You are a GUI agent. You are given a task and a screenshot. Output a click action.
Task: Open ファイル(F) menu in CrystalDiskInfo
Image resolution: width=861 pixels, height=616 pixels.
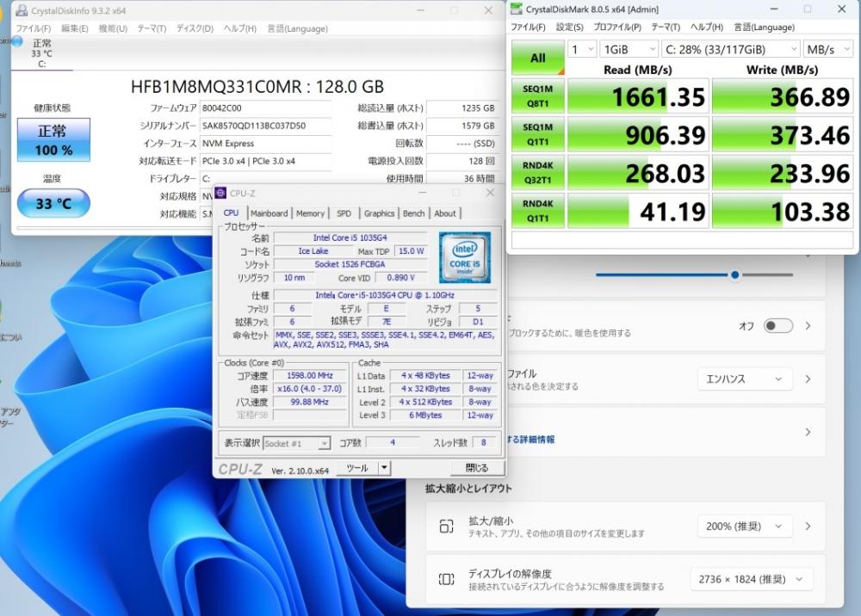tap(33, 28)
